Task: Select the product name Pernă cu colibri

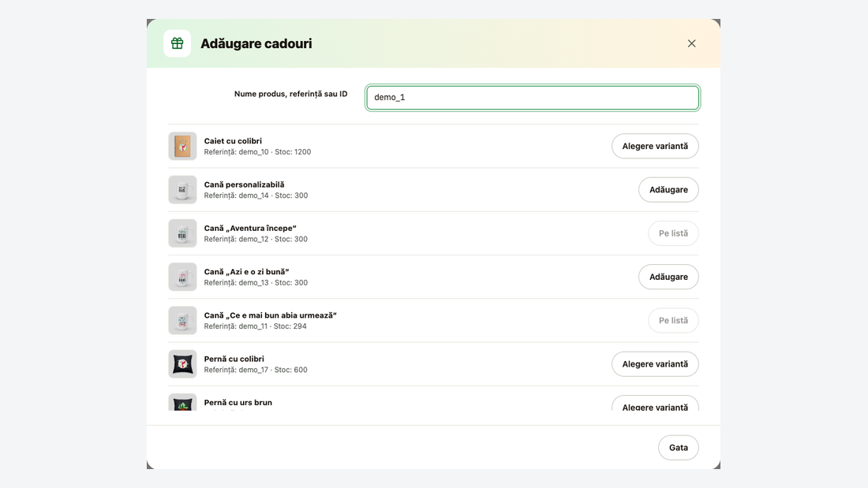Action: tap(234, 359)
